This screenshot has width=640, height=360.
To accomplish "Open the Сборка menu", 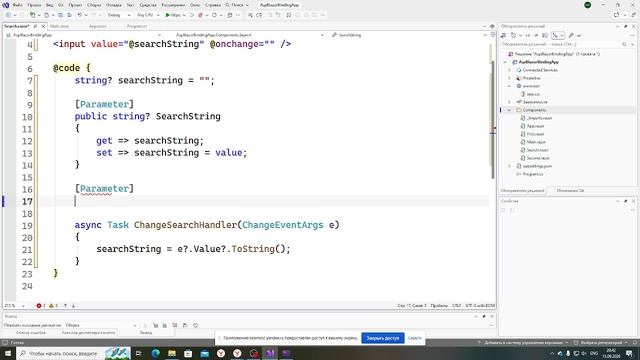I will click(94, 5).
